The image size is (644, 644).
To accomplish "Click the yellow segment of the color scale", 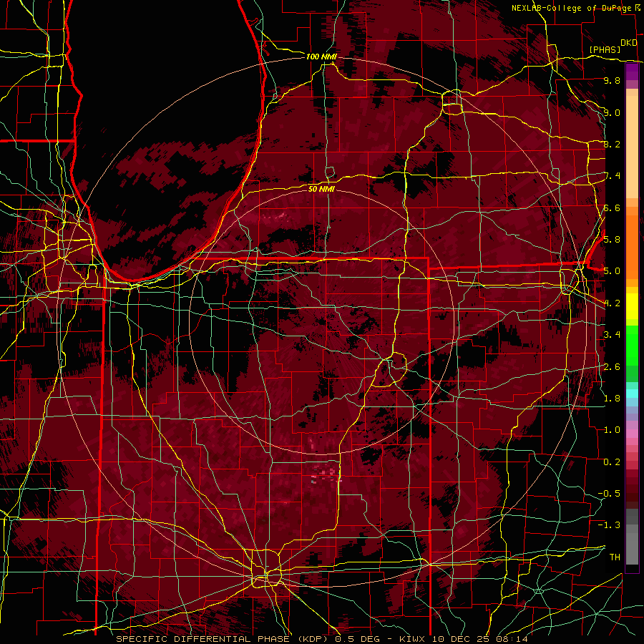I will (x=632, y=306).
